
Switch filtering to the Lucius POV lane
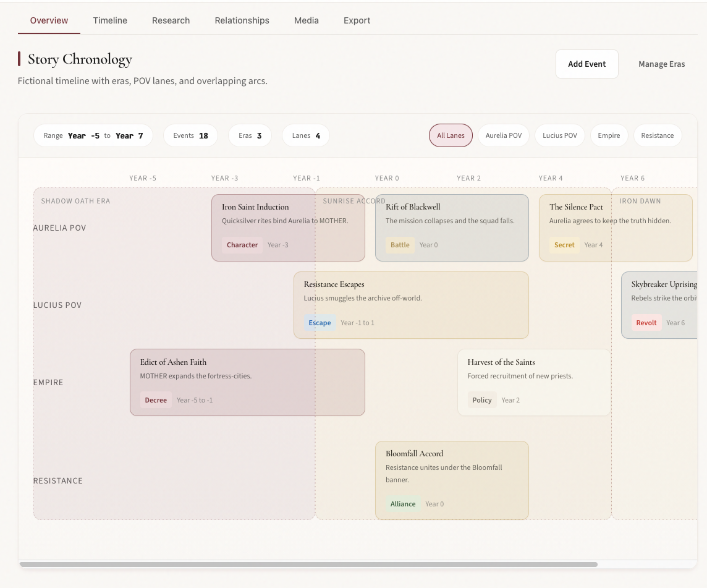click(x=559, y=135)
